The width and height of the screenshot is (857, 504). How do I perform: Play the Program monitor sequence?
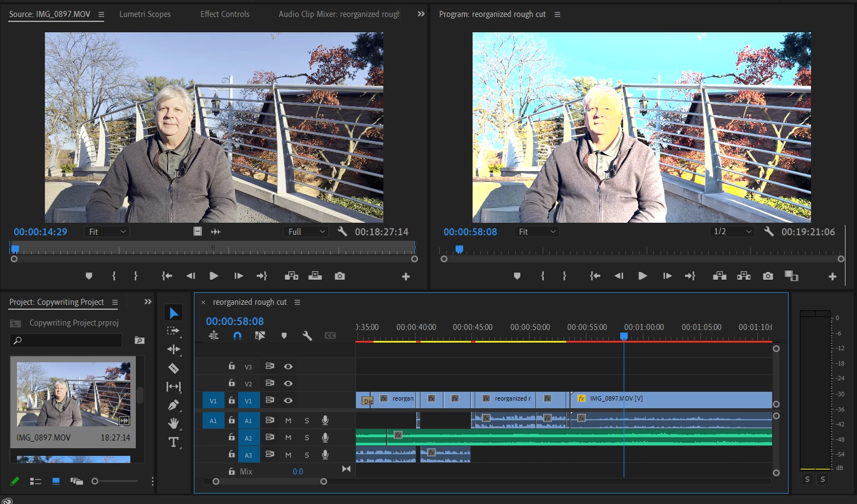click(643, 276)
